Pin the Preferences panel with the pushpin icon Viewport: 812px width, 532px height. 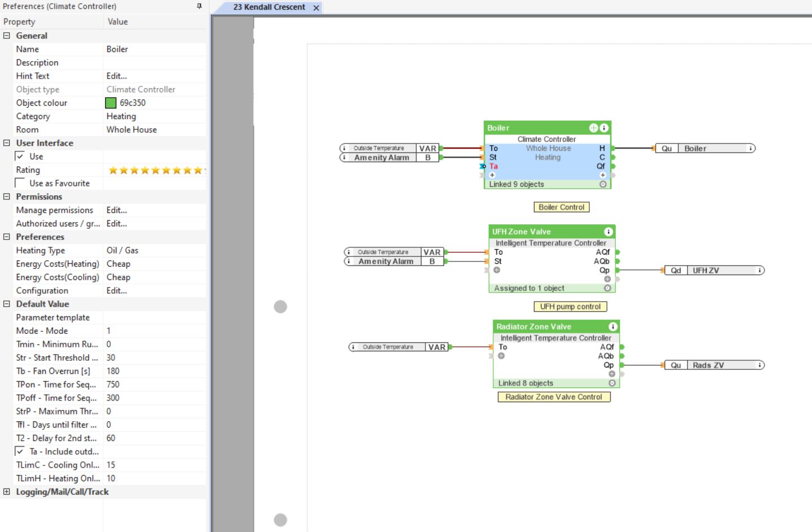pos(199,6)
